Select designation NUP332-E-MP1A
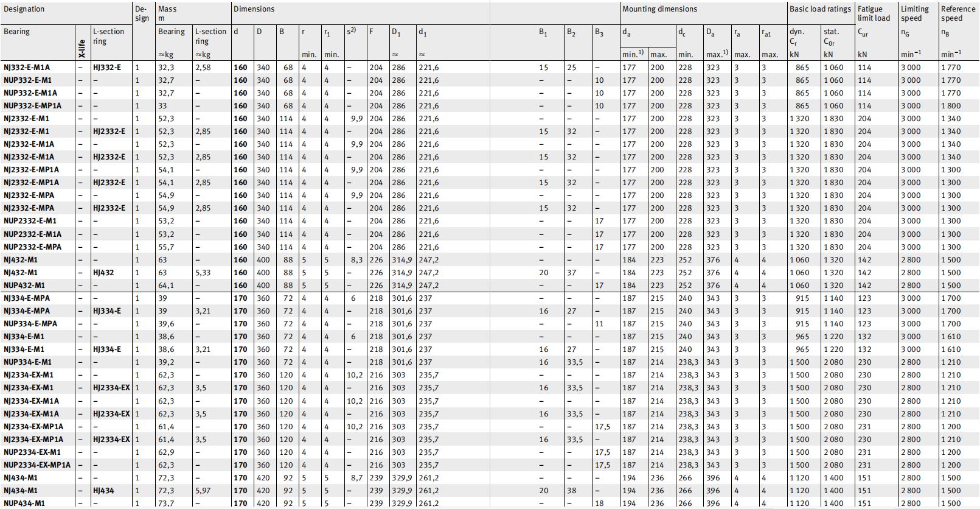This screenshot has height=509, width=980. 32,106
